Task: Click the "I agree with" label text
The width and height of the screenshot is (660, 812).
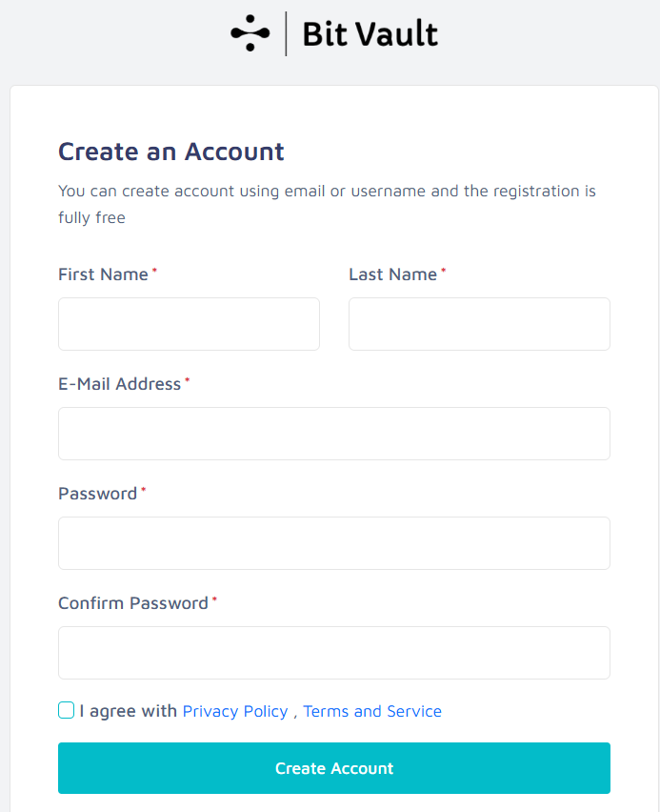Action: [x=129, y=711]
